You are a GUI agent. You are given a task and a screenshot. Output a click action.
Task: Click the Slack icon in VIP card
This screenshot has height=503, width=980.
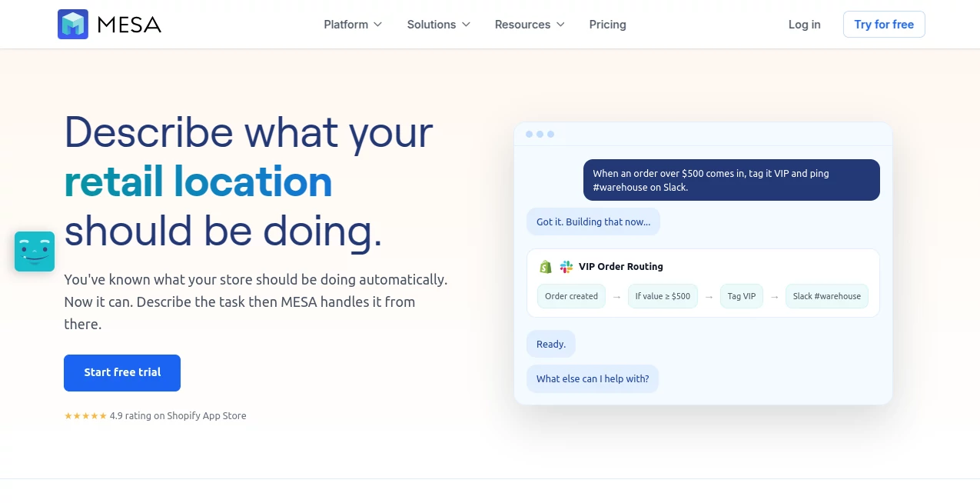click(x=566, y=267)
